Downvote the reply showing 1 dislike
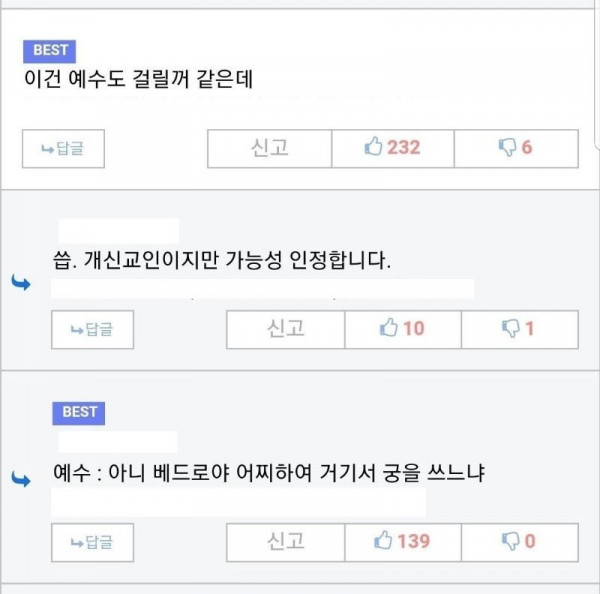 pos(520,330)
